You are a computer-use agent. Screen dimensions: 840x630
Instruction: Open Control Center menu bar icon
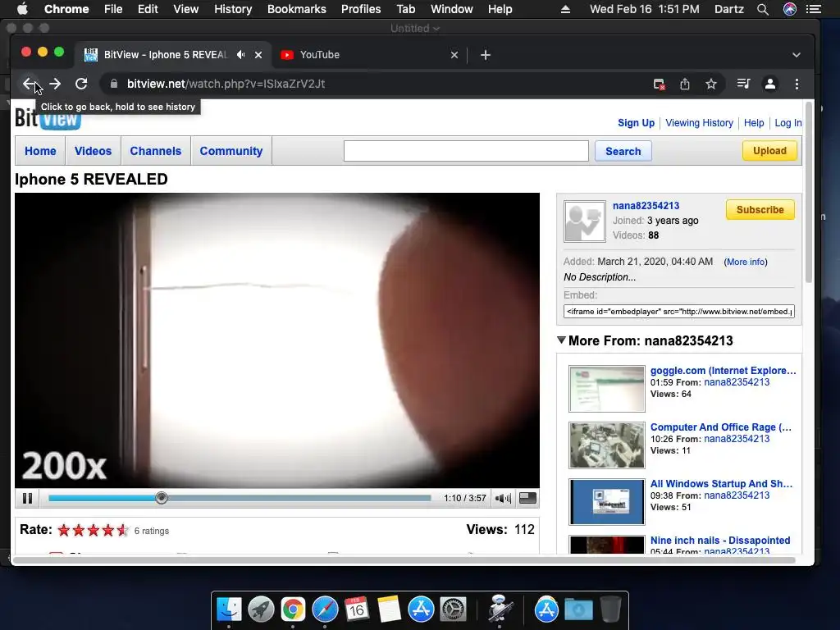point(815,9)
